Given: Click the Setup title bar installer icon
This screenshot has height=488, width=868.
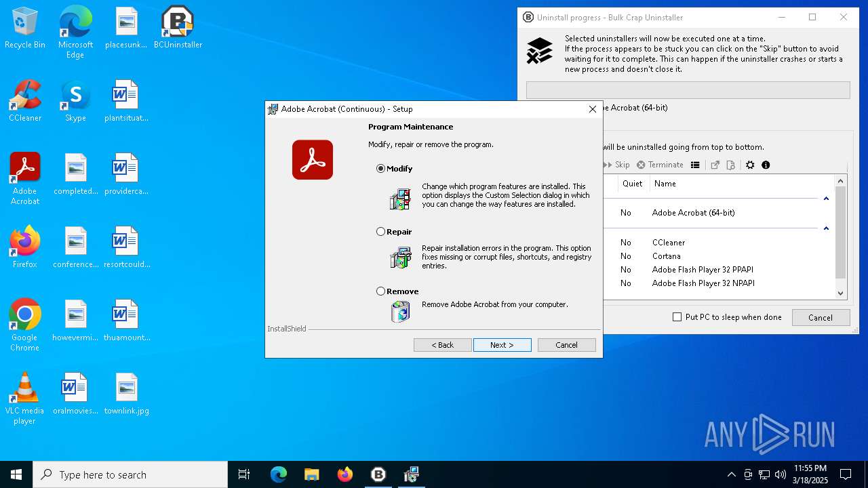Looking at the screenshot, I should (x=273, y=109).
